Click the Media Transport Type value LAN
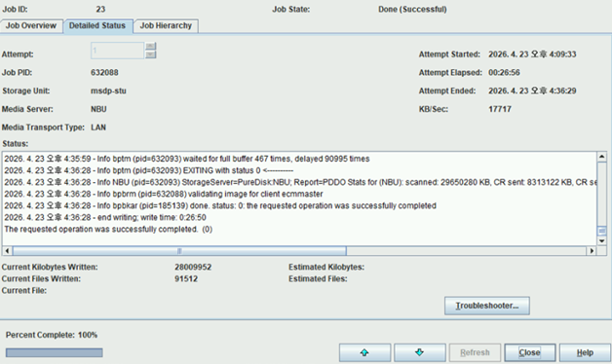Screen dimensions: 612x364 pos(98,127)
